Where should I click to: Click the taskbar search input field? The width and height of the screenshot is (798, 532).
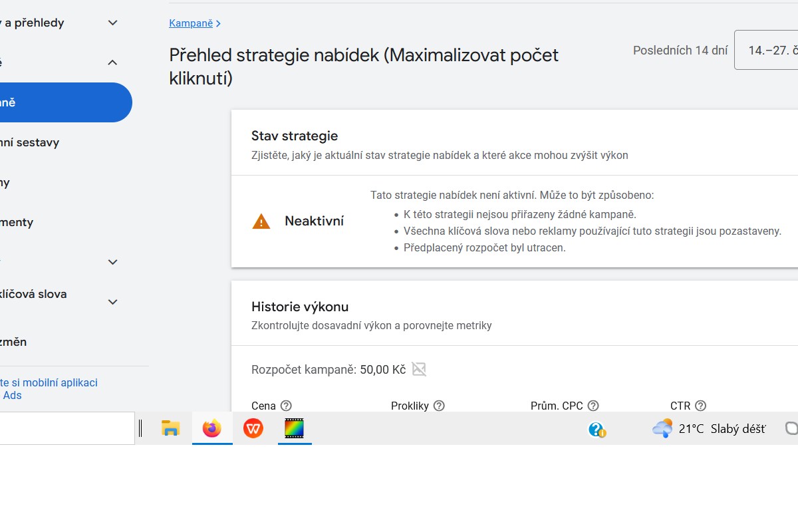(x=66, y=428)
